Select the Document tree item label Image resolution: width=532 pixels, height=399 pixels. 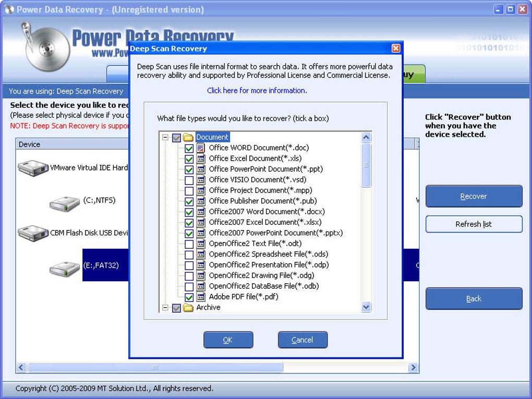pos(212,137)
